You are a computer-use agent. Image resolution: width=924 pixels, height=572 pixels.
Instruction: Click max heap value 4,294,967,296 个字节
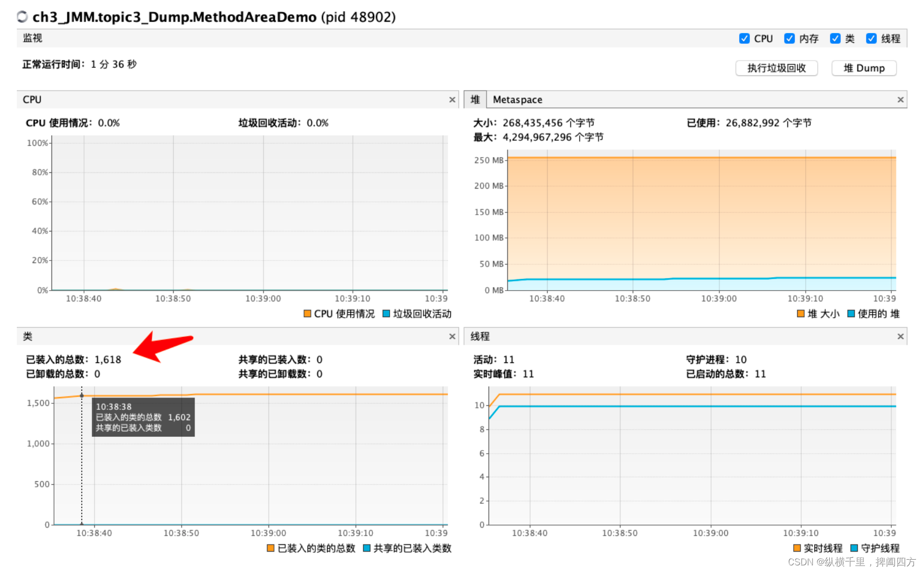pos(553,137)
